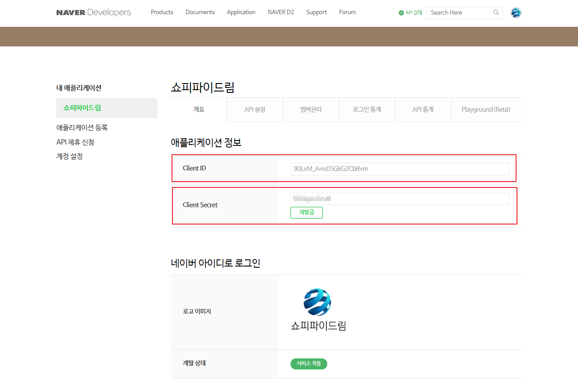
Task: Select 쇼피파이드림 in the sidebar
Action: coord(107,108)
